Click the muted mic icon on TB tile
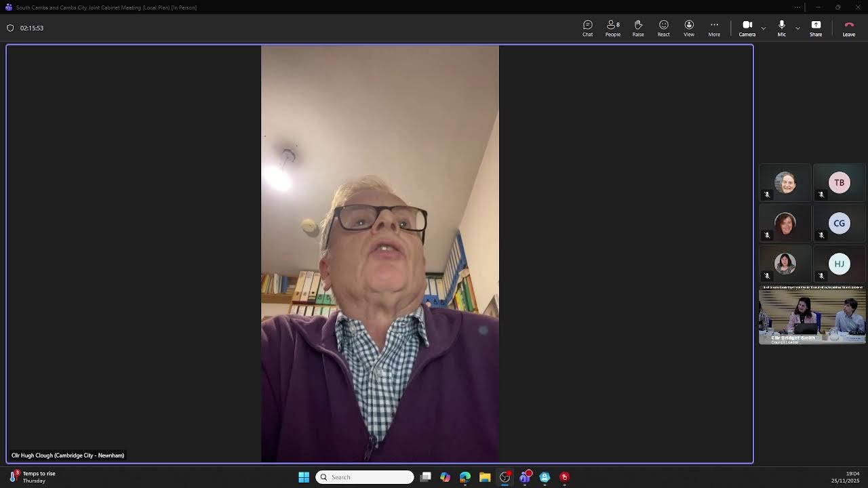This screenshot has width=868, height=488. 821,195
